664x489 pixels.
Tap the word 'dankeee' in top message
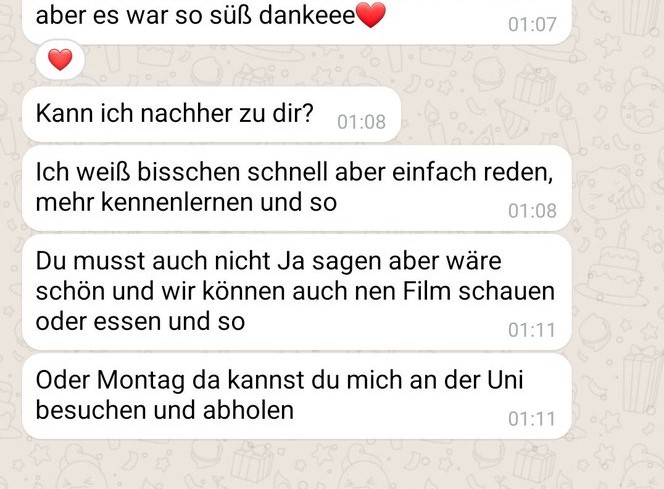coord(307,16)
